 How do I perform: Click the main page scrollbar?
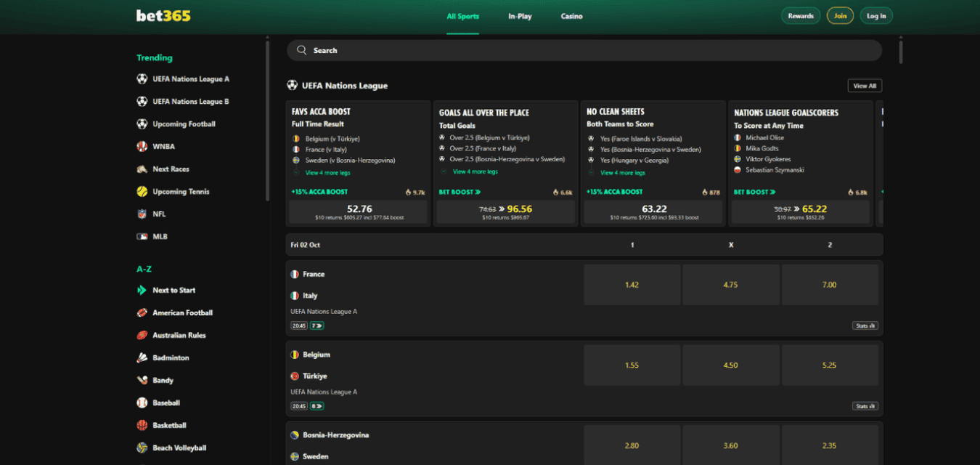(901, 52)
